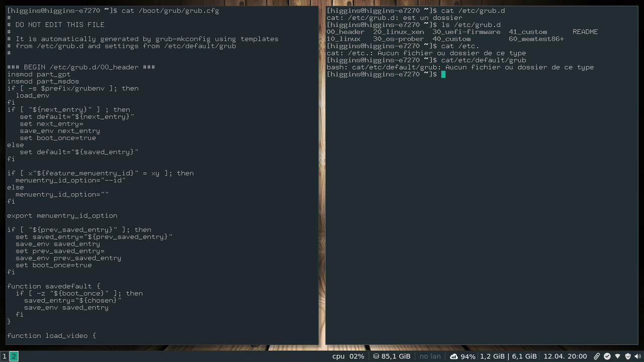Click '10_linux' in the ls output
This screenshot has height=362, width=644.
click(343, 39)
